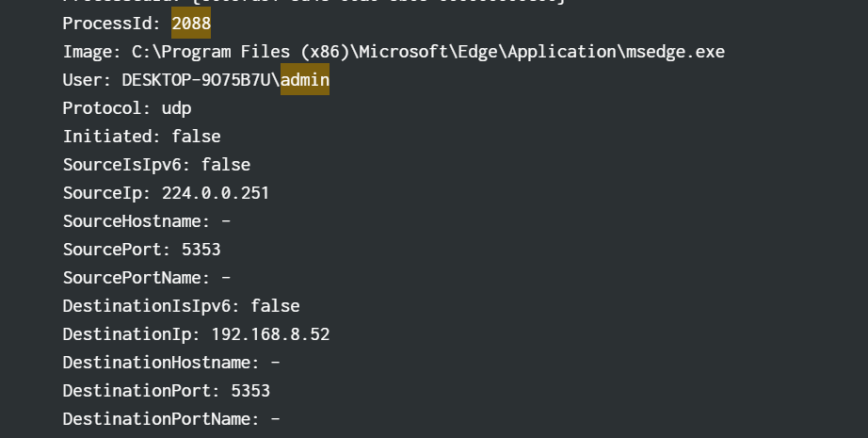Click the SourceIp 224.0.0.251 value

click(x=216, y=193)
